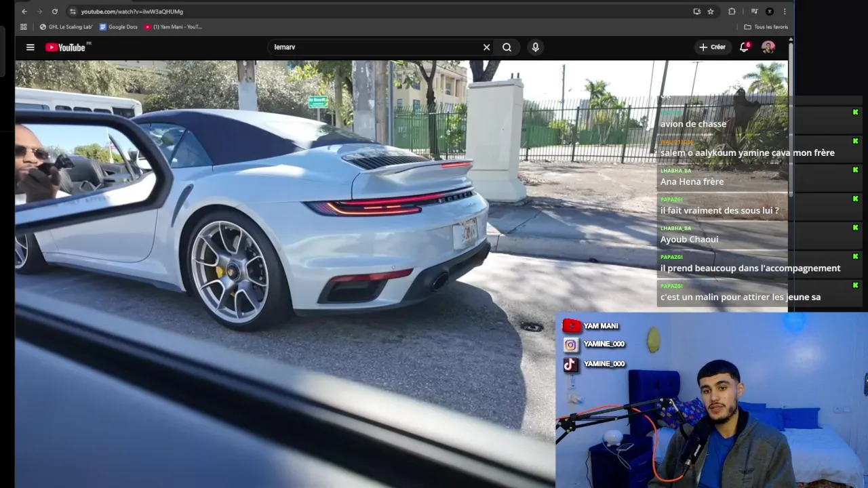
Task: Click the cast/install icon in address bar
Action: pyautogui.click(x=696, y=12)
